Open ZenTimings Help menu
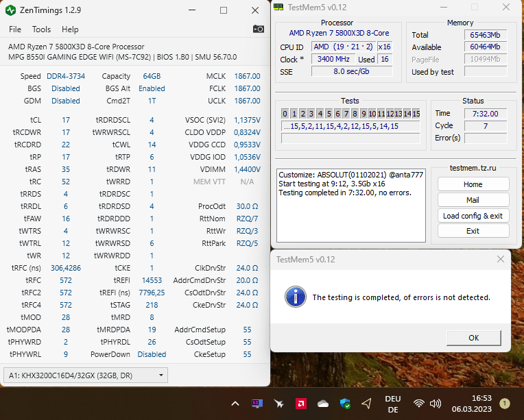Screen dimensions: 524x420 click(70, 29)
